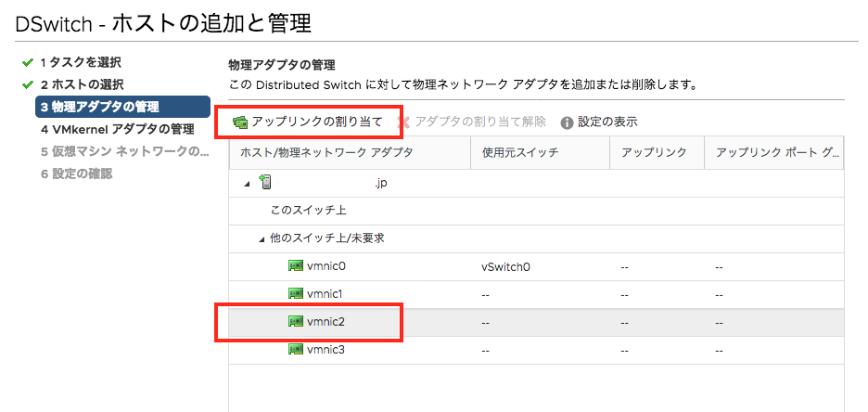868x412 pixels.
Task: Click the green checkmark beside 1 タスクを選択
Action: 28,62
